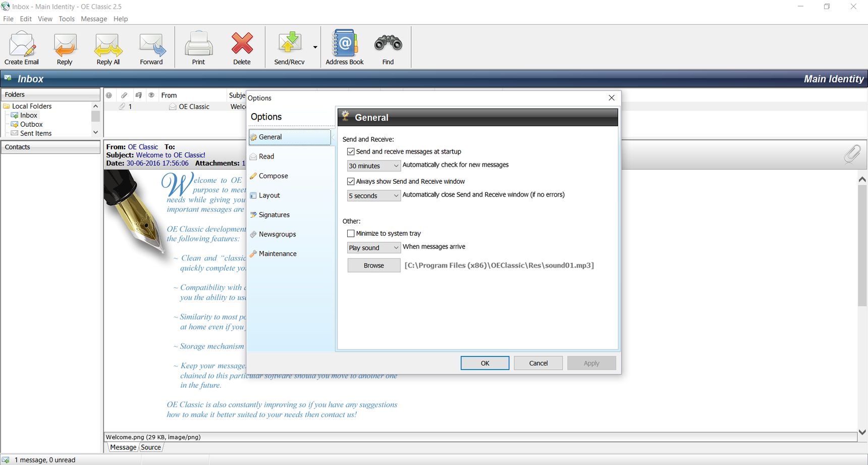Switch to the Message tab

[x=123, y=447]
